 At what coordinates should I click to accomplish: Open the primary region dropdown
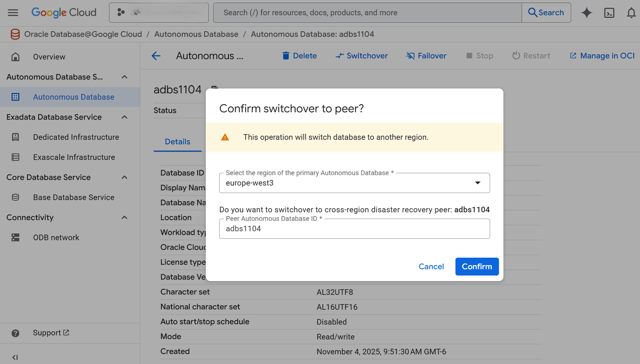(x=477, y=183)
